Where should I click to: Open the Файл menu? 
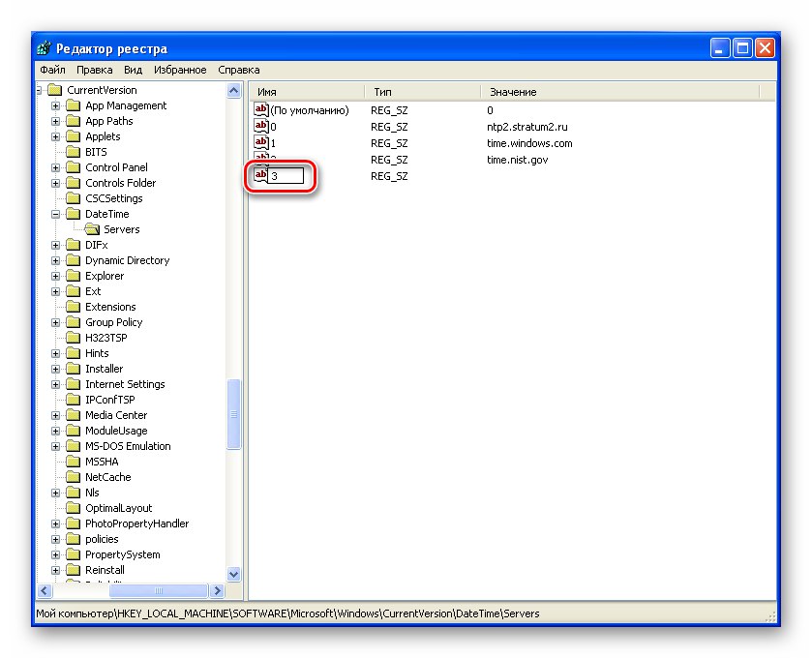(x=52, y=70)
